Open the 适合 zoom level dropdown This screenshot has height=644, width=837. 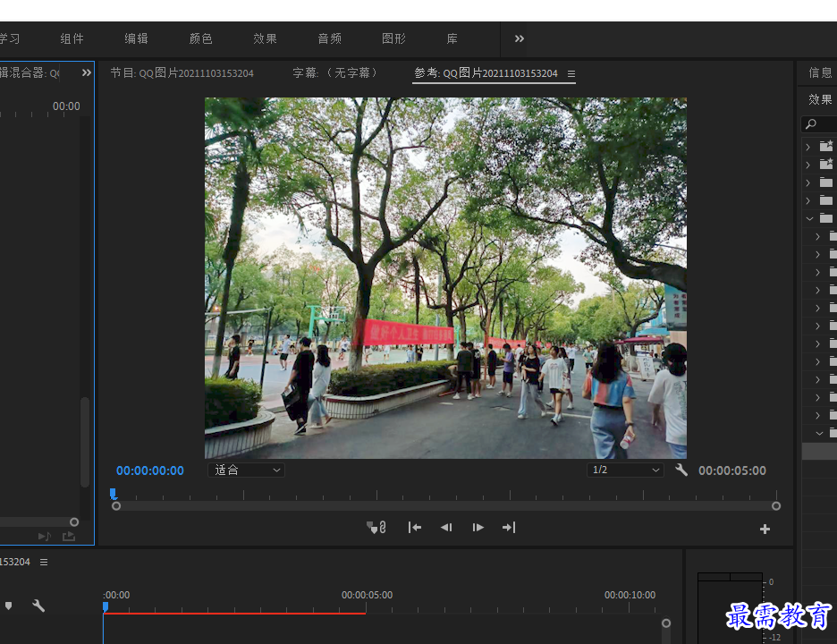(x=246, y=470)
